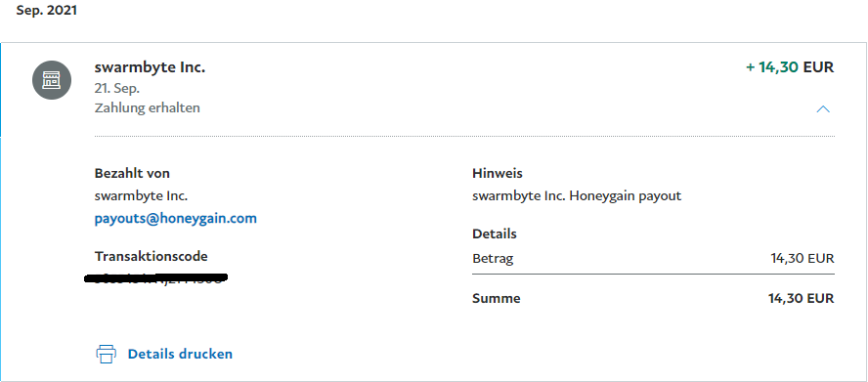Image resolution: width=868 pixels, height=382 pixels.
Task: Click swarmbyte Inc. under Bezahlt von
Action: click(x=141, y=196)
